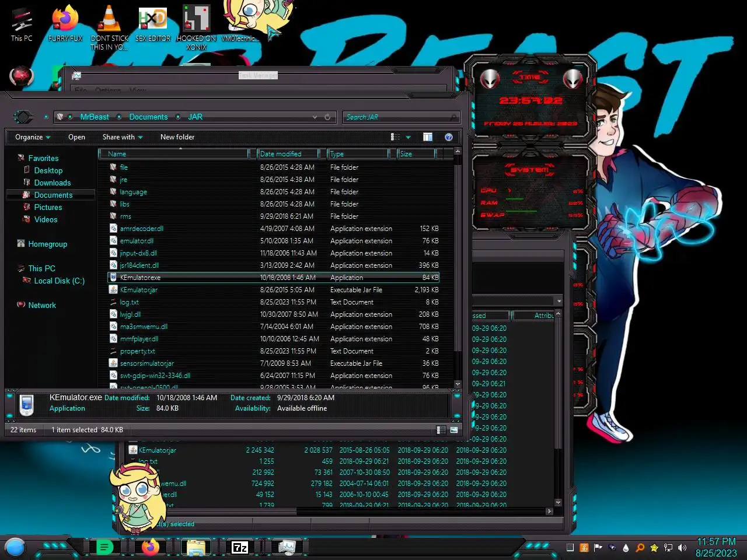This screenshot has height=560, width=747.
Task: Select the KEmulator.jar file row
Action: [x=274, y=290]
